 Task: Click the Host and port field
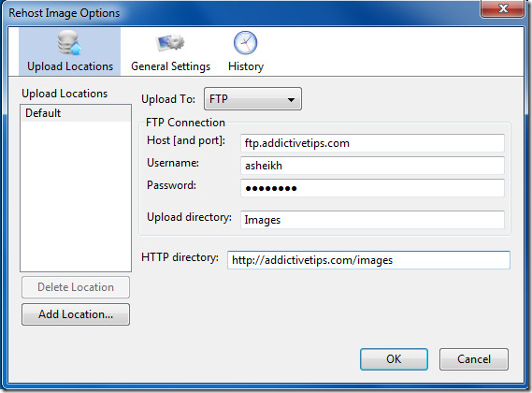click(x=372, y=143)
